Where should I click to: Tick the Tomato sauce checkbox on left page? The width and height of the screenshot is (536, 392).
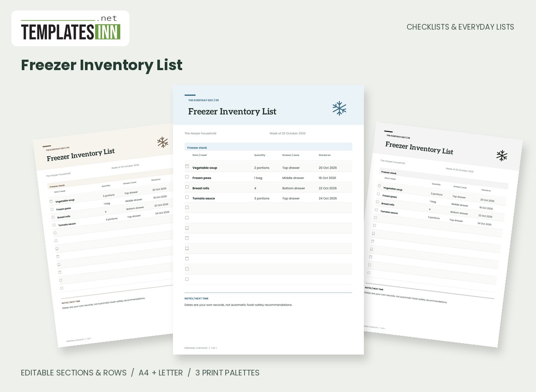54,225
